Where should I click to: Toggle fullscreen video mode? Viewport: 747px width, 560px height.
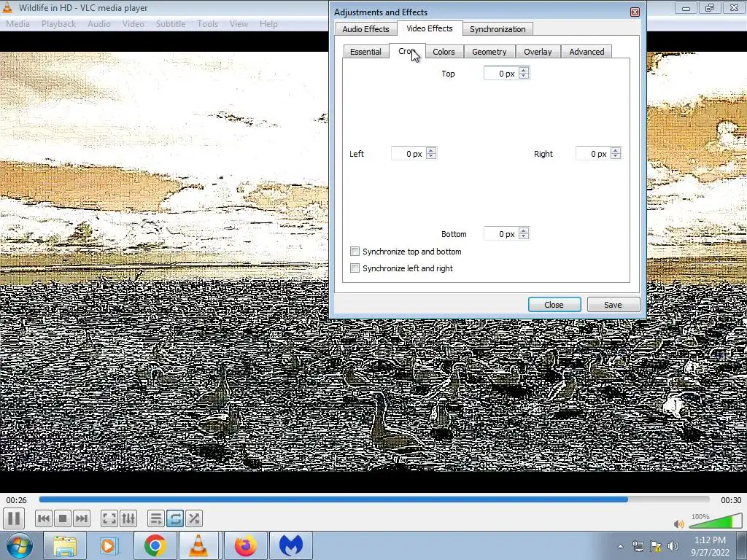(109, 518)
